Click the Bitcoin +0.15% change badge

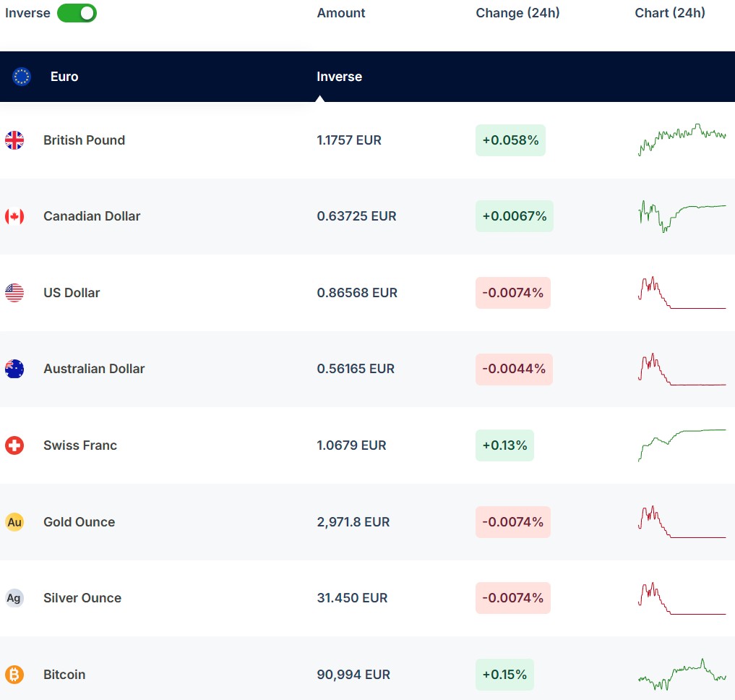pyautogui.click(x=504, y=675)
